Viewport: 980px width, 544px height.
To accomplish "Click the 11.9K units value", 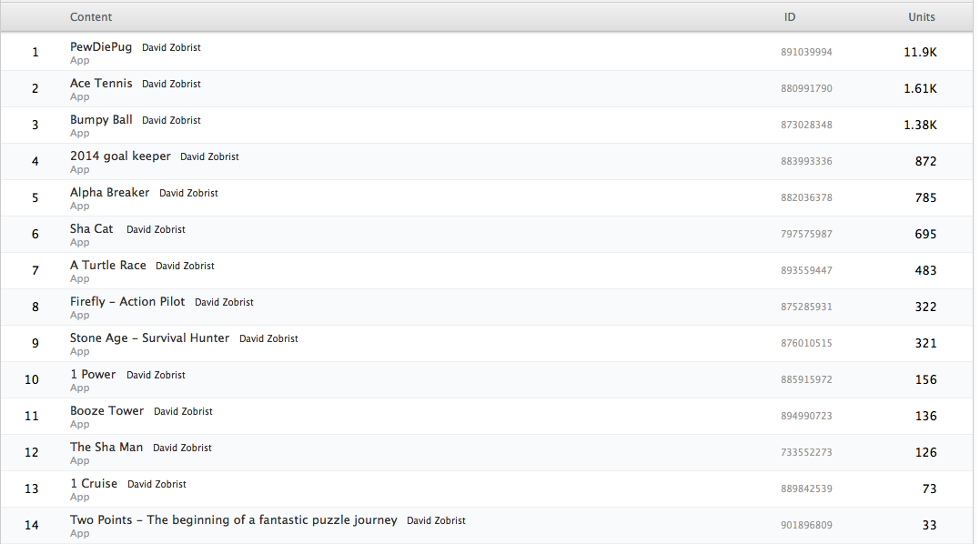I will point(920,52).
